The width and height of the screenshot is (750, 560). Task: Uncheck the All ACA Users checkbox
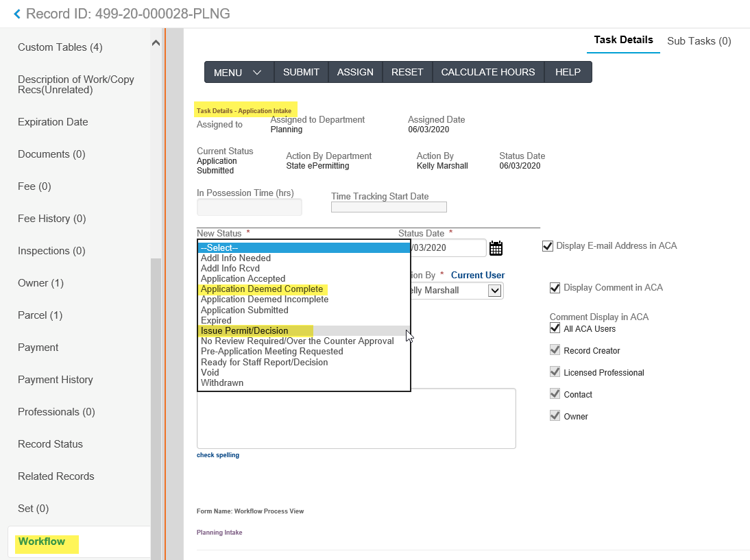click(x=555, y=328)
